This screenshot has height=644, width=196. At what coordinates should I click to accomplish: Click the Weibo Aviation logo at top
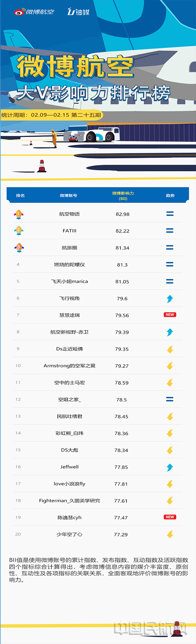click(x=34, y=12)
